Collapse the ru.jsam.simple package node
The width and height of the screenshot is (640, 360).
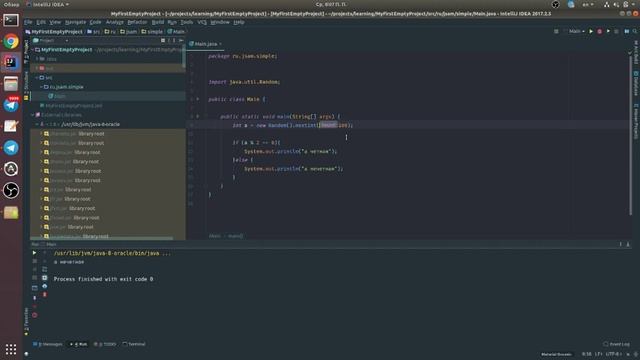42,87
